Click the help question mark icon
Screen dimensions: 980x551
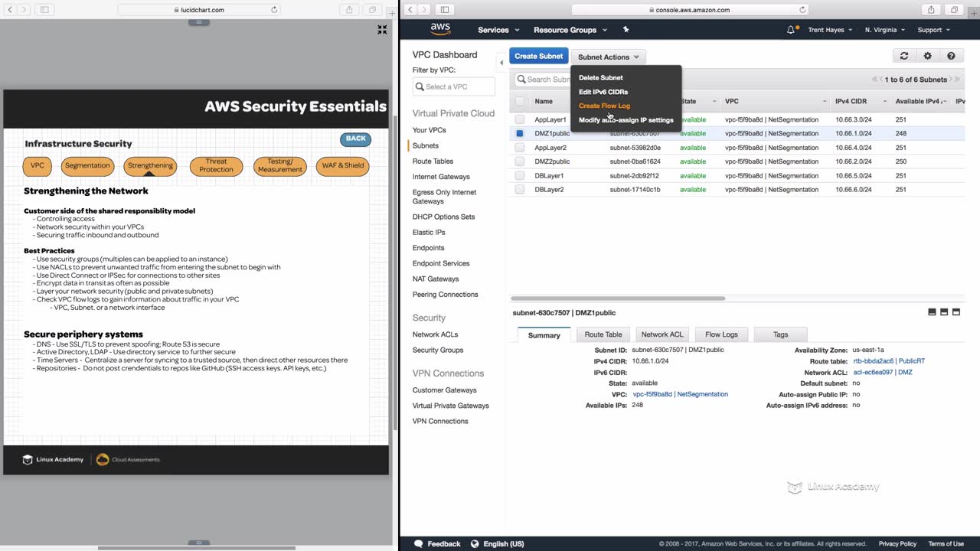pos(951,56)
